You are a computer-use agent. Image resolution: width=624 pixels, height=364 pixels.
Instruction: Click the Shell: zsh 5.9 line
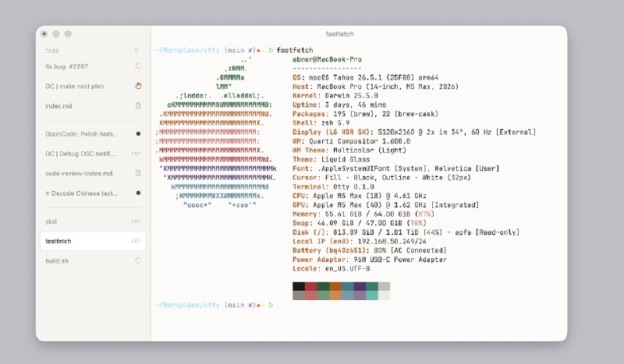click(321, 123)
